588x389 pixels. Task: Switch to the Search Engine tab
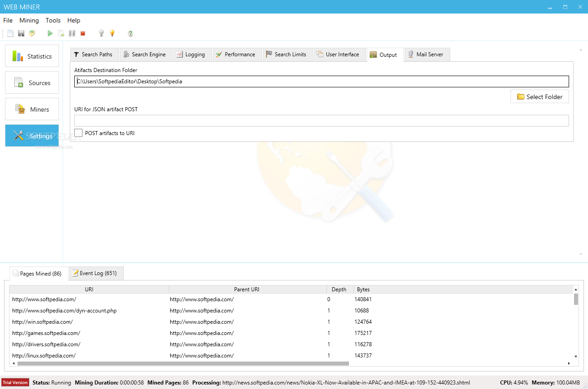click(x=146, y=54)
